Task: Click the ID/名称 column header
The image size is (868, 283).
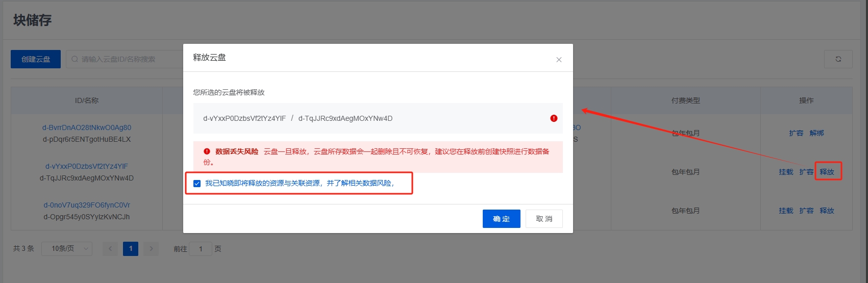Action: pos(87,100)
